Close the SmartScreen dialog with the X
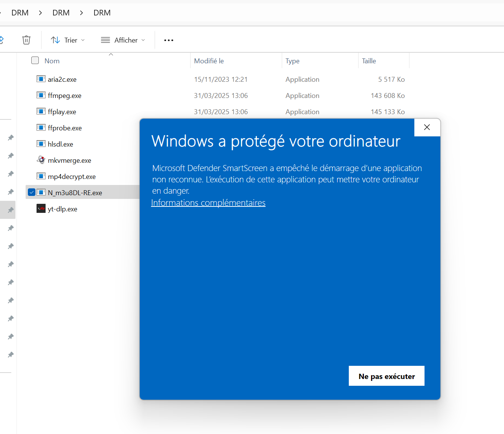This screenshot has width=504, height=434. pyautogui.click(x=427, y=127)
